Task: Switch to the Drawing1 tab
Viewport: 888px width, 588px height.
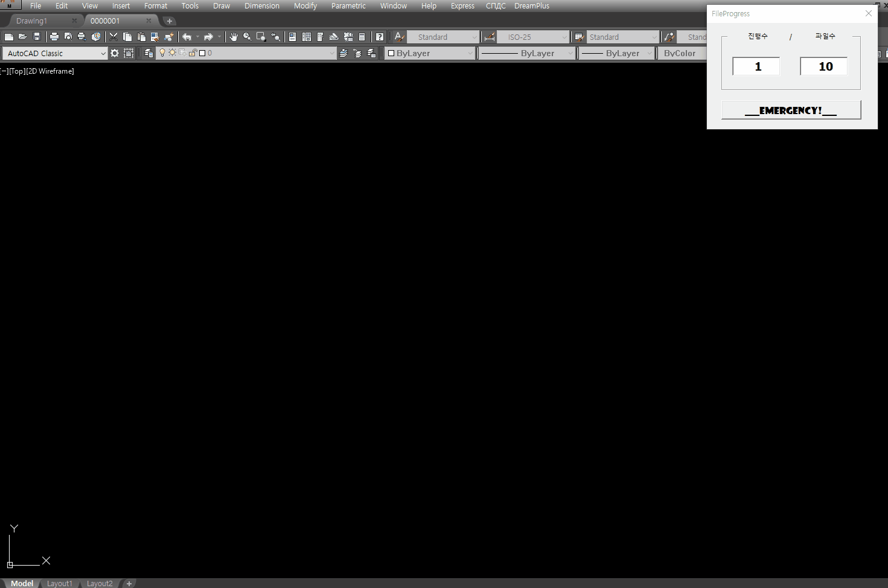Action: click(x=31, y=20)
